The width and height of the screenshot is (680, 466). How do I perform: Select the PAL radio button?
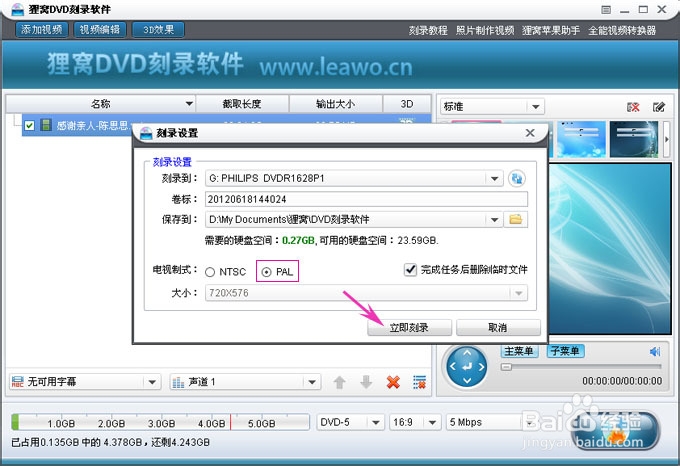tap(266, 272)
